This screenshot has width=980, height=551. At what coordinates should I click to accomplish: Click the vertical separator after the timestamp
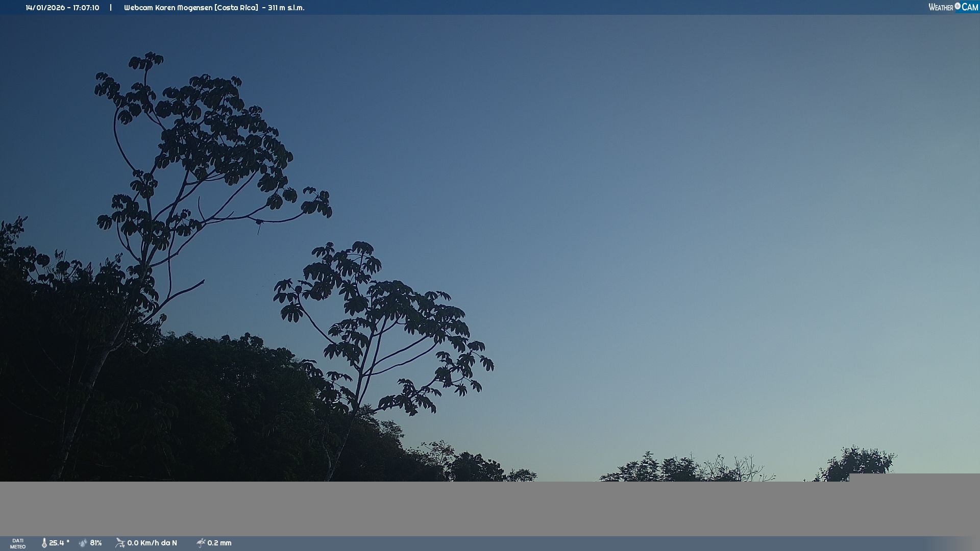click(111, 8)
